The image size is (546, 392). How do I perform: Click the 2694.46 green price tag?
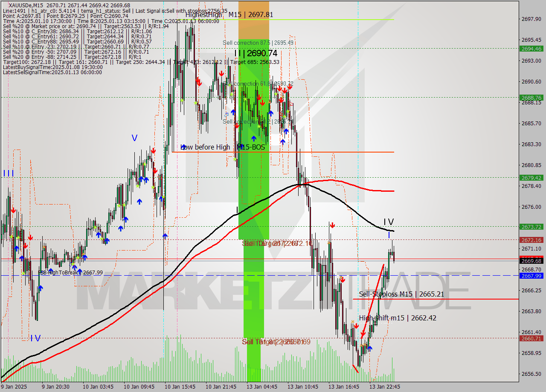(531, 49)
